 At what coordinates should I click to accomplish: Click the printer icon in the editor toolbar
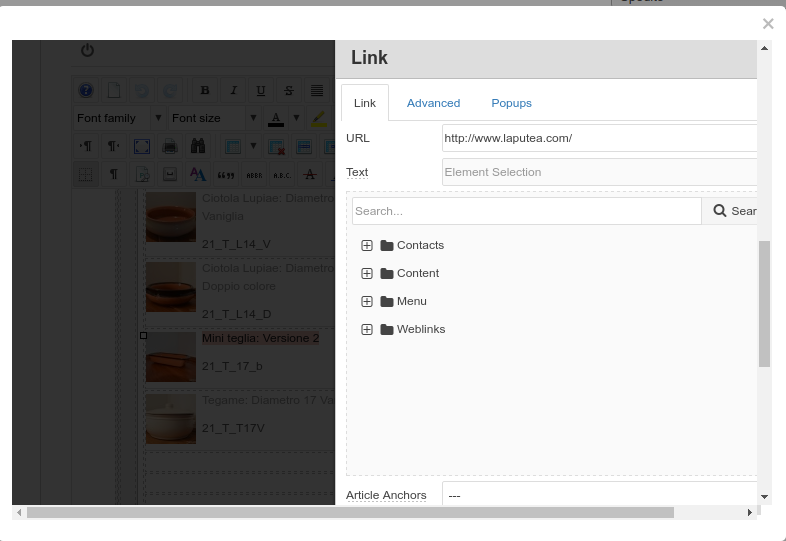click(170, 146)
